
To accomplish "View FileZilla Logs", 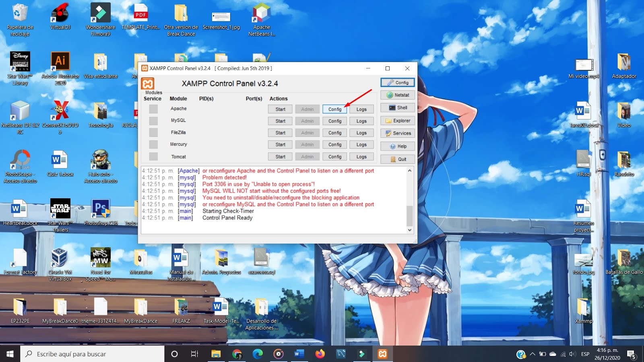I will coord(361,133).
